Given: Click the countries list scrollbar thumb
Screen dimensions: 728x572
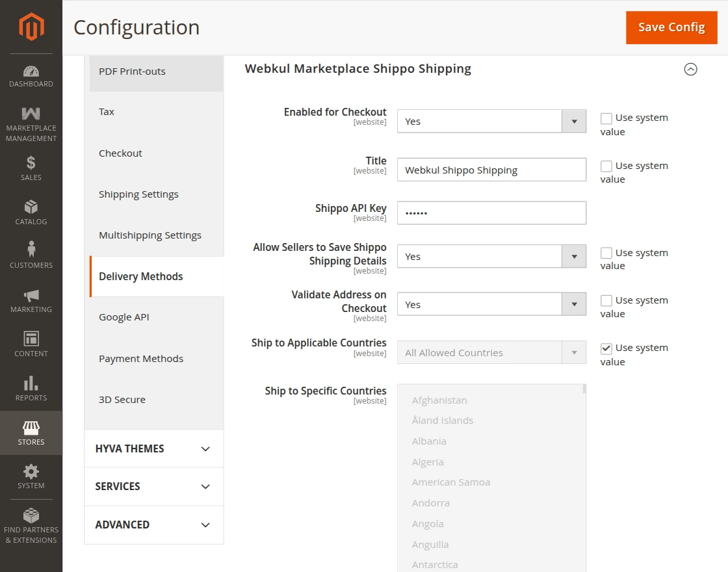Looking at the screenshot, I should (584, 389).
